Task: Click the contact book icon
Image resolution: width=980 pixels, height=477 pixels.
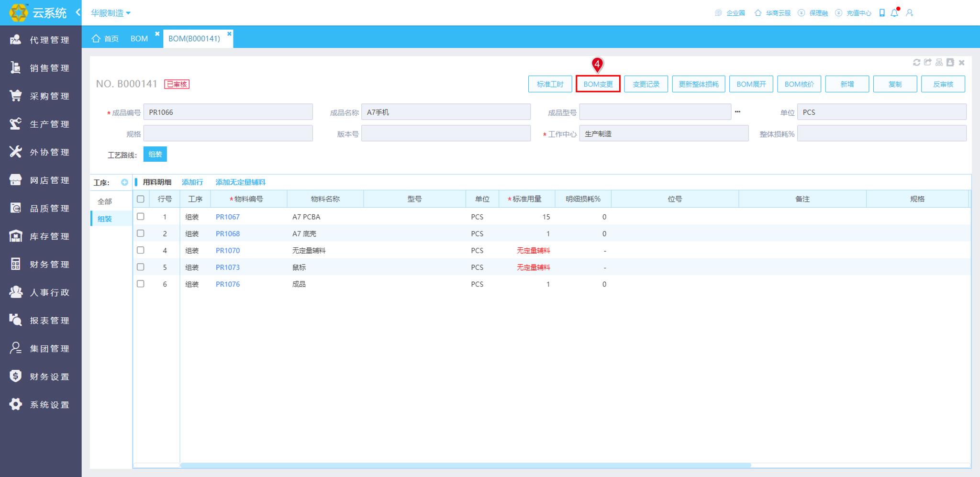Action: (950, 63)
